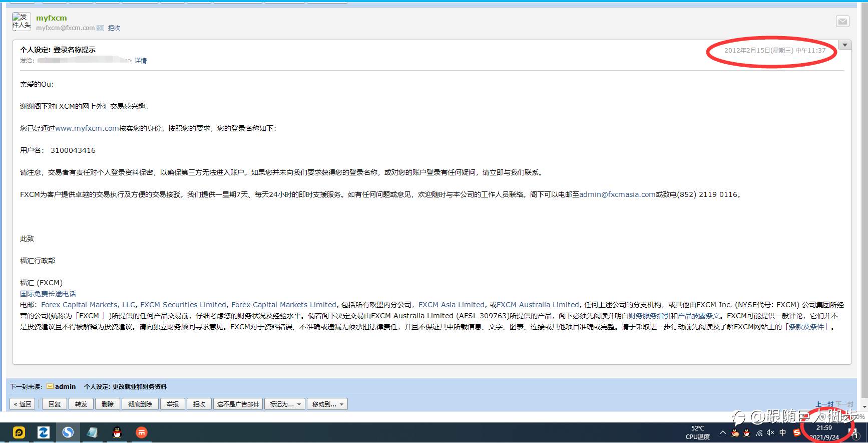Open the 产品披露条款 link

[x=699, y=316]
